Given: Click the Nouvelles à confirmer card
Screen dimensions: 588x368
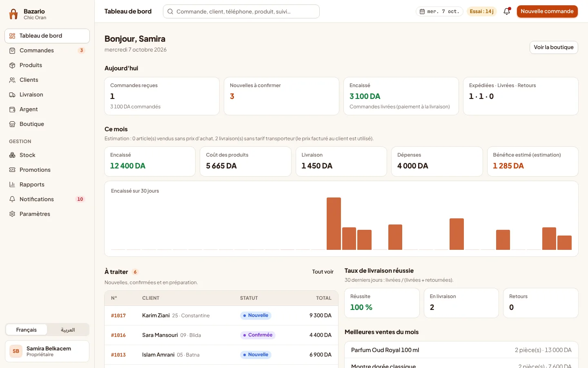Looking at the screenshot, I should [x=281, y=96].
